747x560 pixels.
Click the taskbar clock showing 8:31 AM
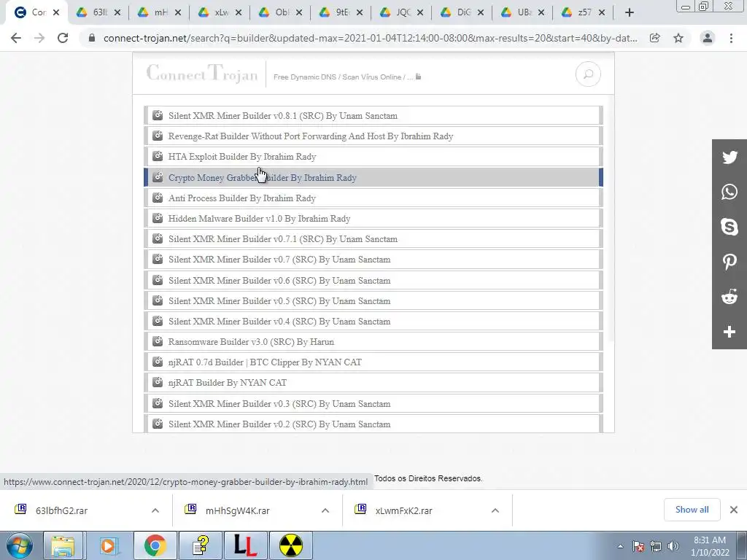(x=709, y=546)
